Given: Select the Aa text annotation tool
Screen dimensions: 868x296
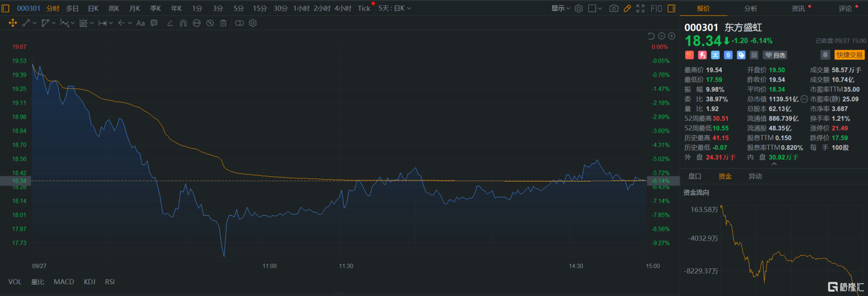Looking at the screenshot, I should pyautogui.click(x=141, y=23).
